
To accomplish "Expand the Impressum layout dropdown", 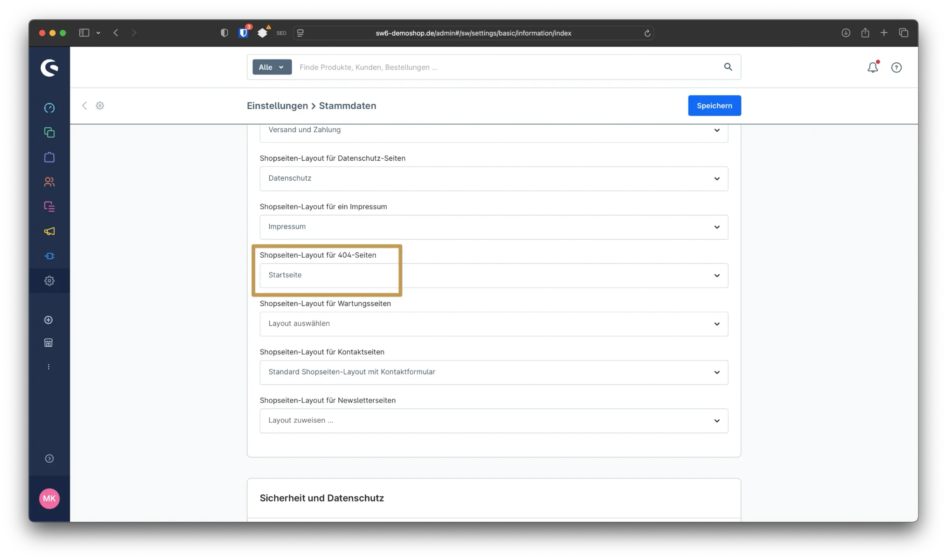I will 494,227.
